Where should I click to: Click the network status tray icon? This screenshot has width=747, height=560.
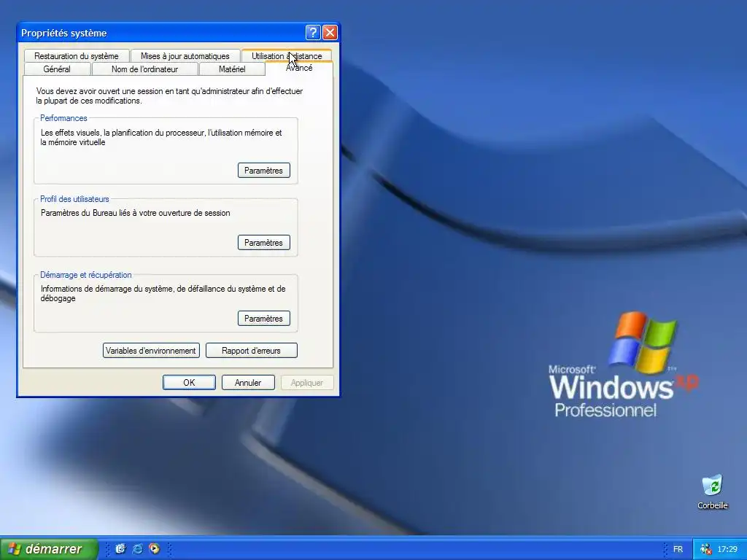705,549
